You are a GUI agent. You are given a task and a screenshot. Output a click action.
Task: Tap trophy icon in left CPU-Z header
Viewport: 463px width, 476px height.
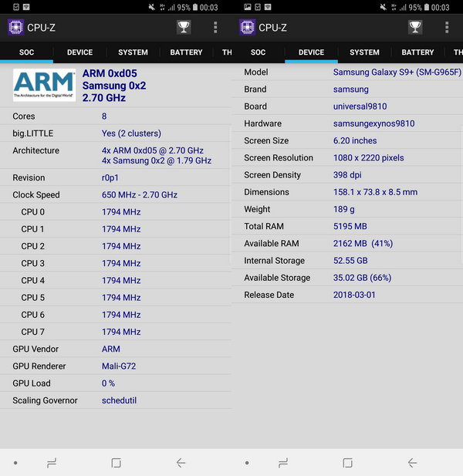click(x=184, y=27)
